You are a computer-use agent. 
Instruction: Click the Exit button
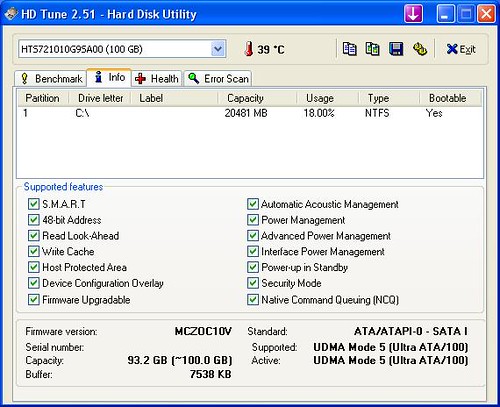click(x=461, y=49)
